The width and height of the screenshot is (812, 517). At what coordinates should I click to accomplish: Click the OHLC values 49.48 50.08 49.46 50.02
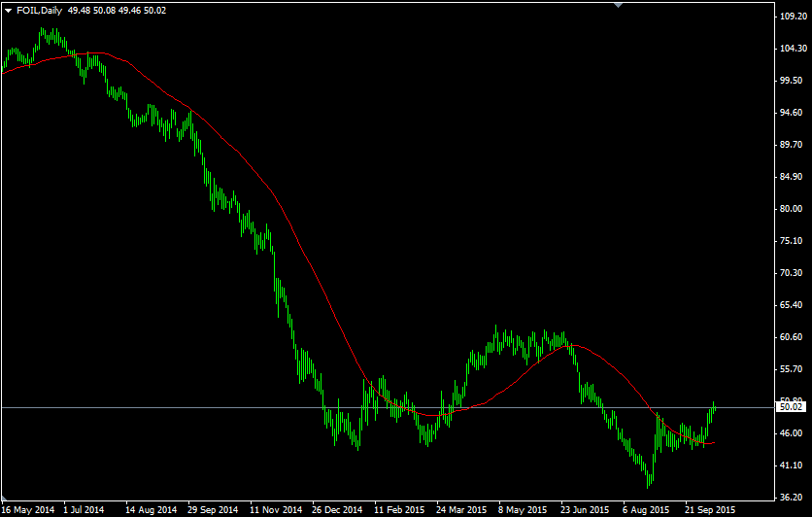[117, 11]
